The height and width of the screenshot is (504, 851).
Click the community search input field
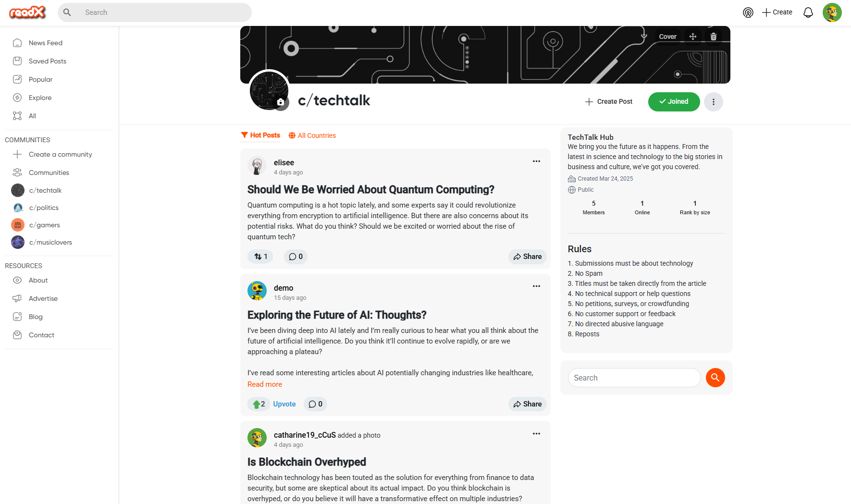634,378
